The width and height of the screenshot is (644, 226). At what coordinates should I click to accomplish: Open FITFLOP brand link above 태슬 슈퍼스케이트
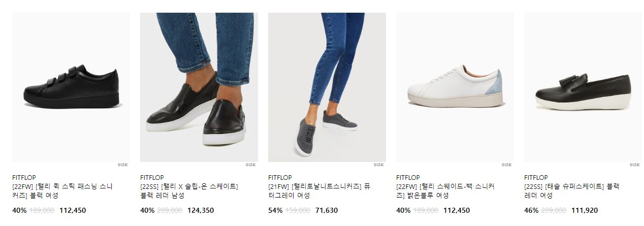click(536, 178)
